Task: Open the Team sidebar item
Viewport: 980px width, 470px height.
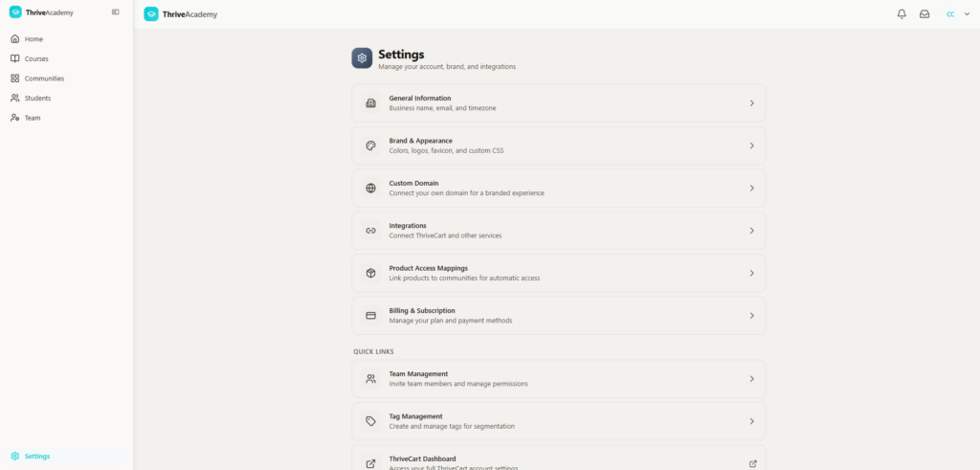Action: (x=33, y=118)
